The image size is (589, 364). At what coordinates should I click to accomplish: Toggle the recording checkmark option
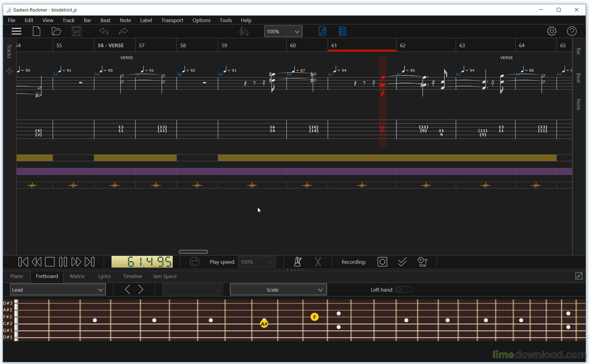click(402, 262)
